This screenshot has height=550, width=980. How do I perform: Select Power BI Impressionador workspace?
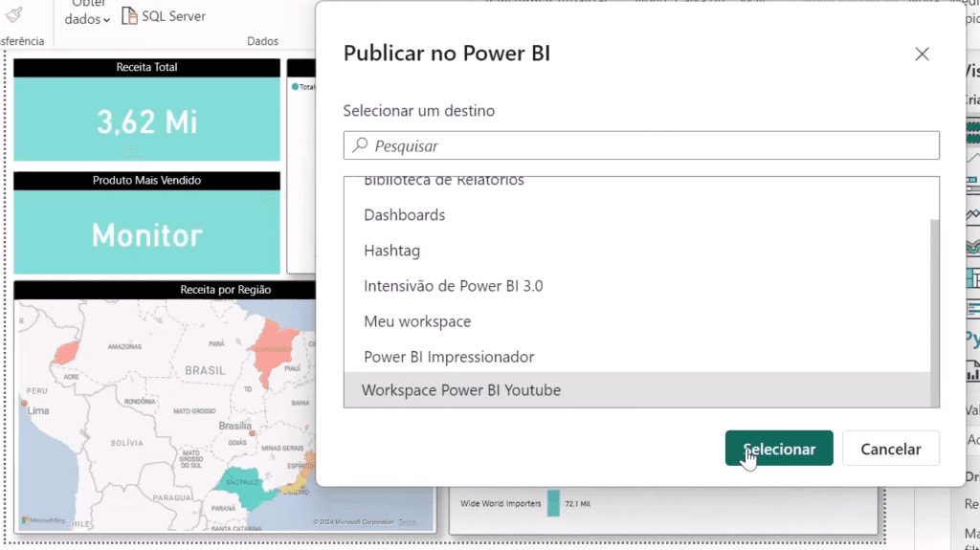[637, 357]
